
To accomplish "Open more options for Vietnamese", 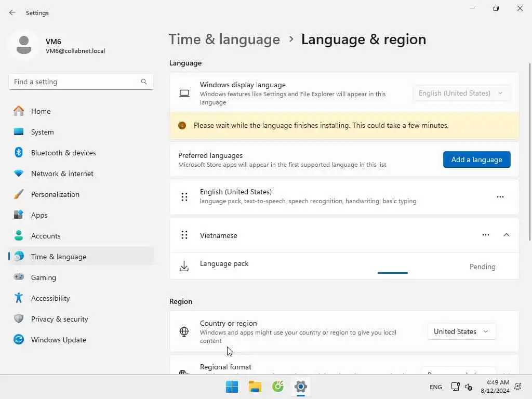I will point(486,235).
